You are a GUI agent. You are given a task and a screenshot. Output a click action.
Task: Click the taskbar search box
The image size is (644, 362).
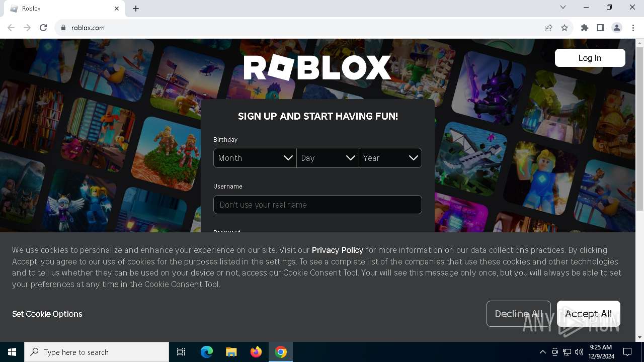[x=97, y=352]
